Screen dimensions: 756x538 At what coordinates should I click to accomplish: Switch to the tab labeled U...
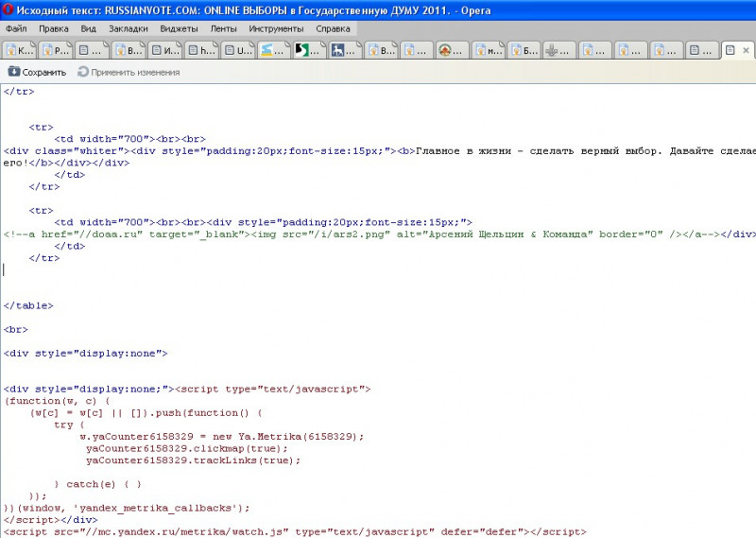238,50
